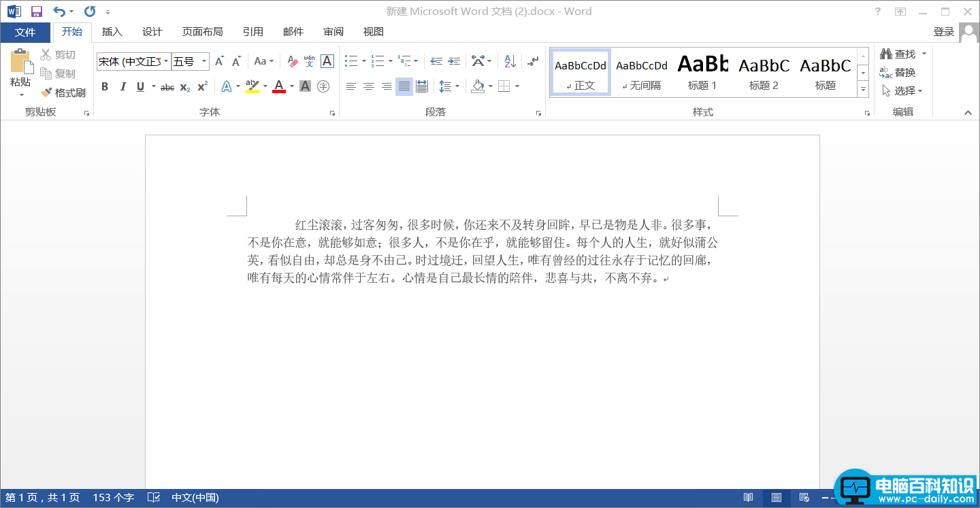Sort text with the A-Z sort icon
Screen dimensions: 980x508
coord(510,61)
